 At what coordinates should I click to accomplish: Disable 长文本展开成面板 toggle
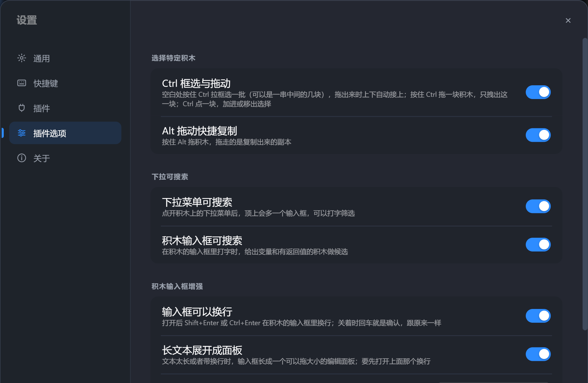538,355
